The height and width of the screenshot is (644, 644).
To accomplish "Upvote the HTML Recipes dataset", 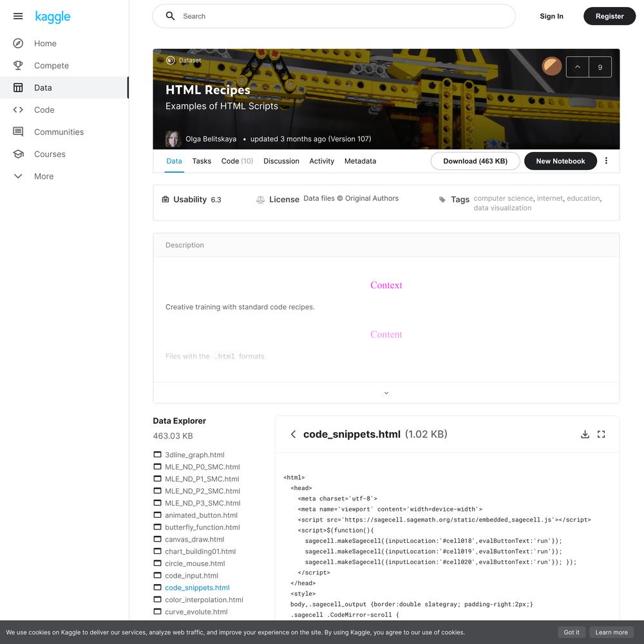I will [x=577, y=67].
